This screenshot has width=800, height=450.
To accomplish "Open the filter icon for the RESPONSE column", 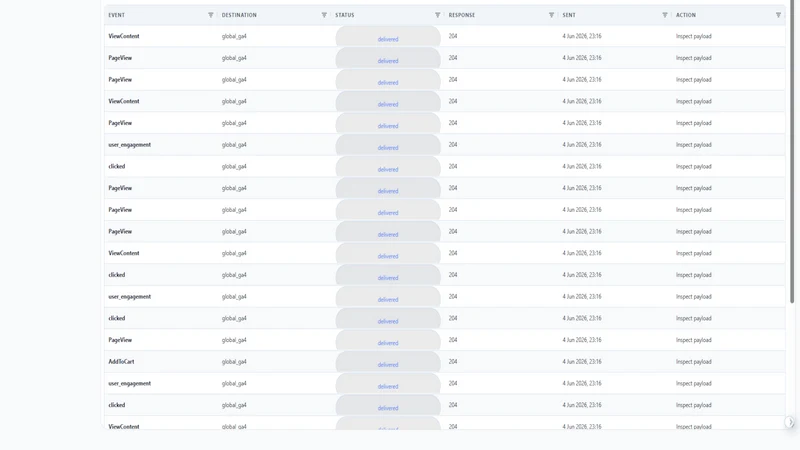I will point(551,15).
